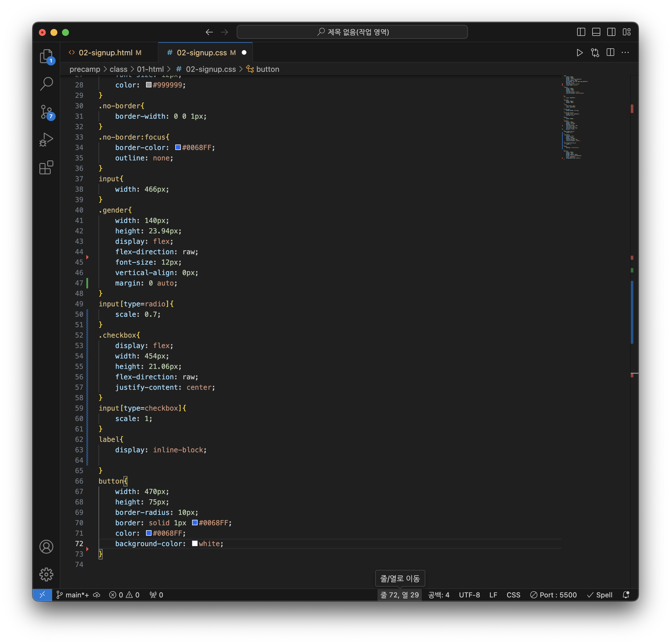671x644 pixels.
Task: Go back in navigation history
Action: (x=209, y=32)
